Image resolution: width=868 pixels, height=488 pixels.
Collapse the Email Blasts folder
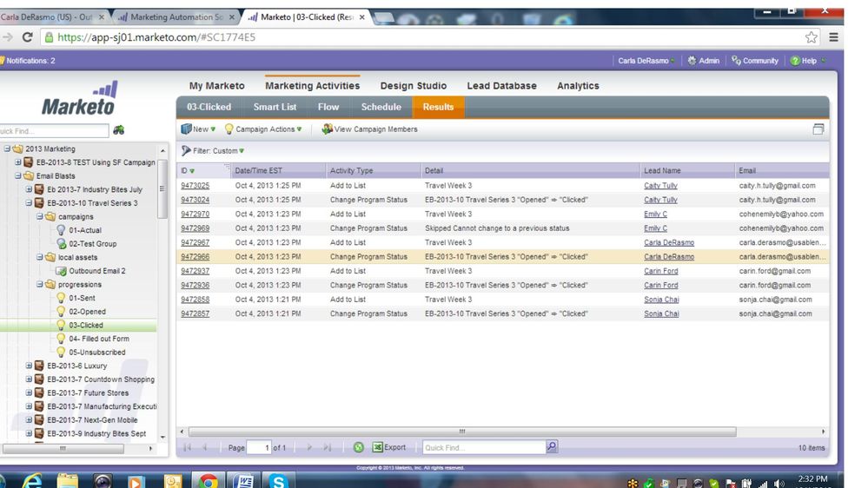pyautogui.click(x=17, y=176)
